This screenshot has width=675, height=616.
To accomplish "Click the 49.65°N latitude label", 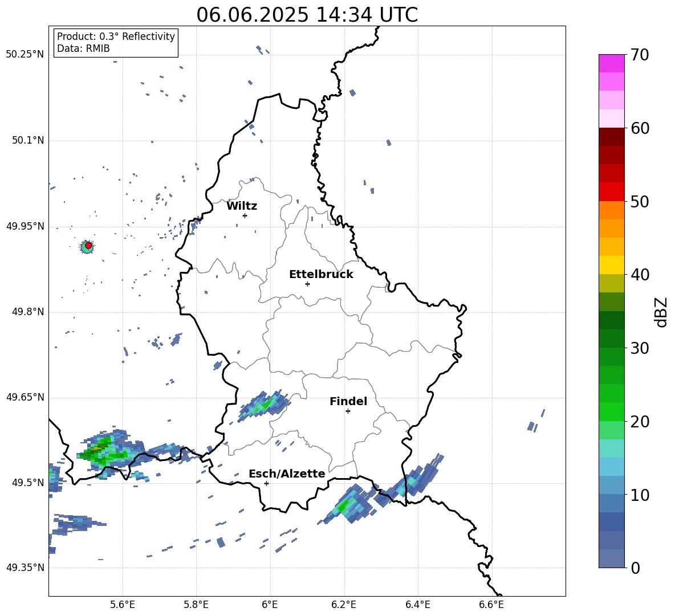I will (25, 397).
